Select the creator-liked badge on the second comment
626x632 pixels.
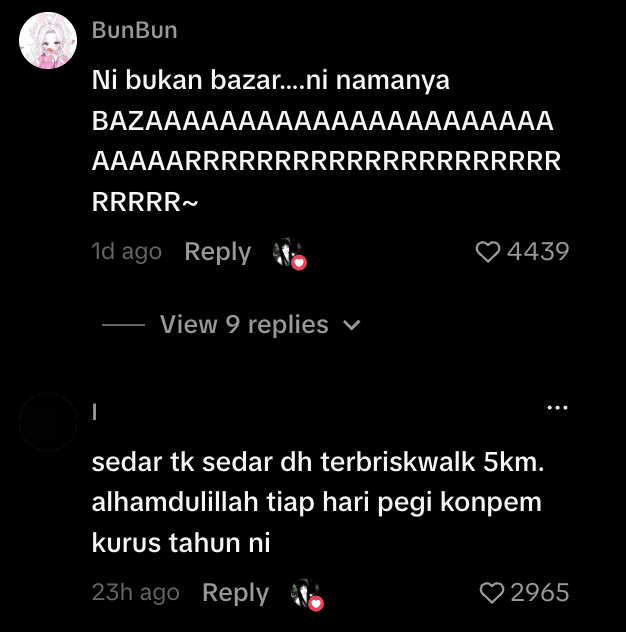(307, 595)
